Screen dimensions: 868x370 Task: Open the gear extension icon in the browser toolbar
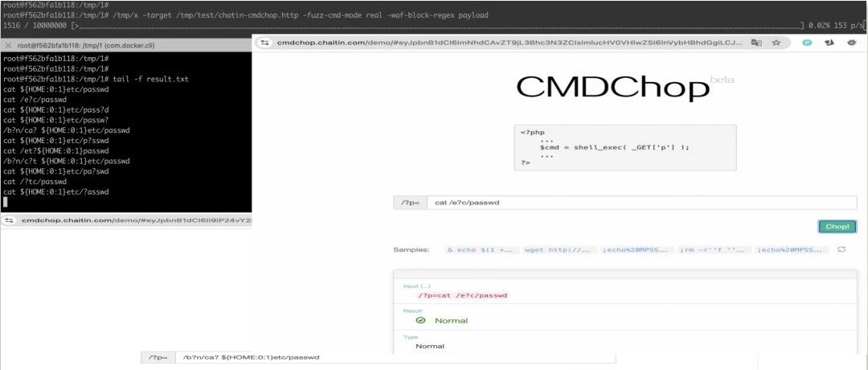(853, 43)
